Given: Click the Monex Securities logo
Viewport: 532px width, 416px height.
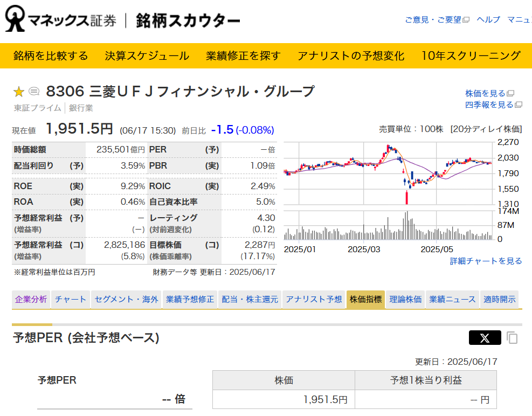Looking at the screenshot, I should [60, 20].
